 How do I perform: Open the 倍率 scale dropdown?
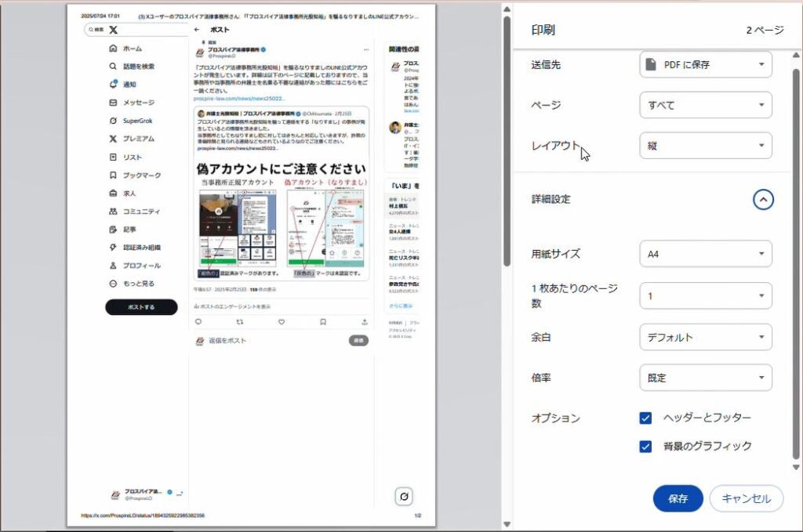point(705,378)
